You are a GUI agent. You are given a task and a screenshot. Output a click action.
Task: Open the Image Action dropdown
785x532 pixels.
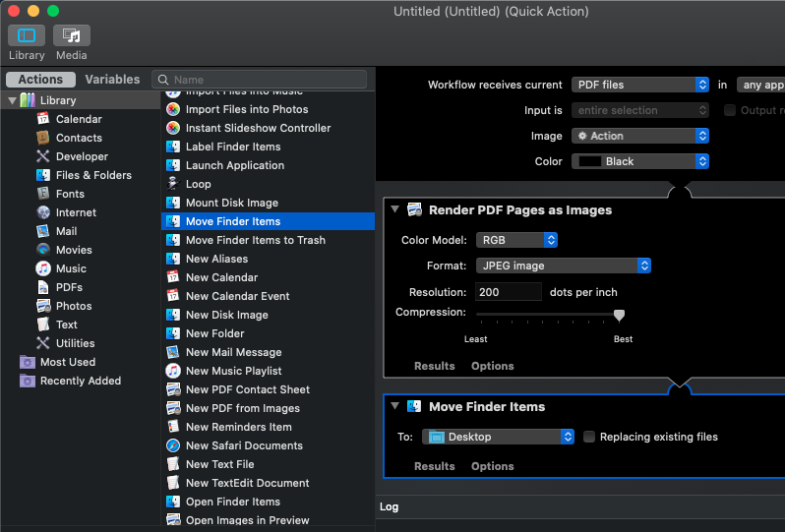(x=639, y=136)
